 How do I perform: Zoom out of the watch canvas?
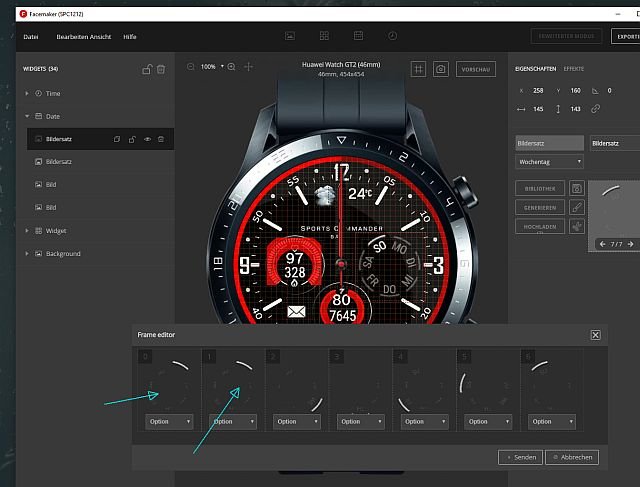[191, 67]
